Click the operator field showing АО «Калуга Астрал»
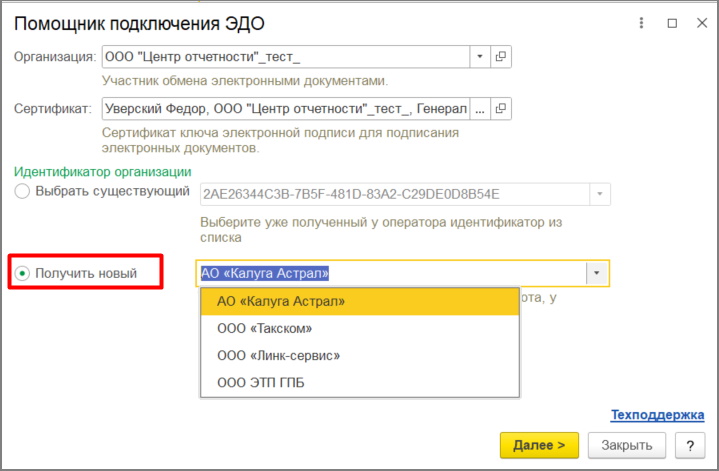Viewport: 719px width, 471px height. [x=391, y=273]
